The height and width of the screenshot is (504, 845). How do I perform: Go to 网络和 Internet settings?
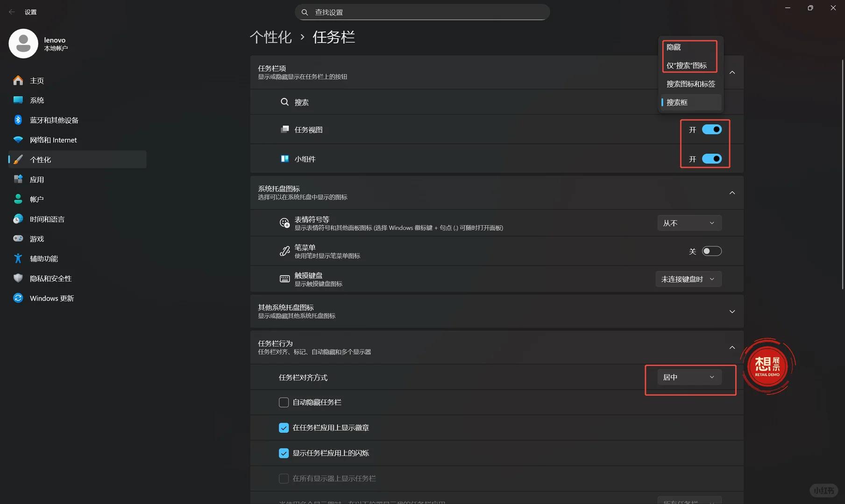coord(52,140)
